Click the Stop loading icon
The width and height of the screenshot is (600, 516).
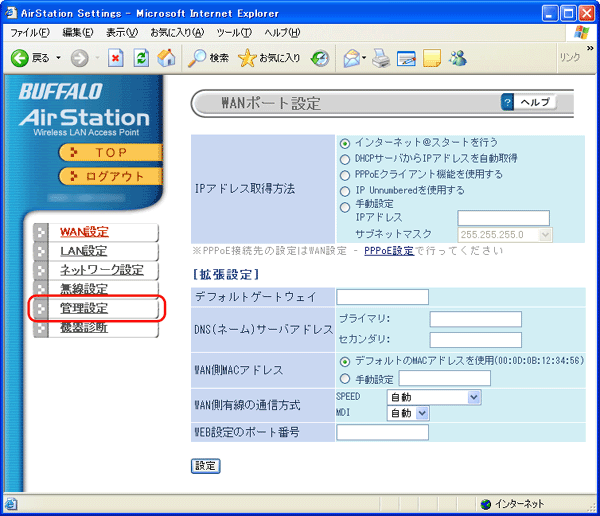115,58
